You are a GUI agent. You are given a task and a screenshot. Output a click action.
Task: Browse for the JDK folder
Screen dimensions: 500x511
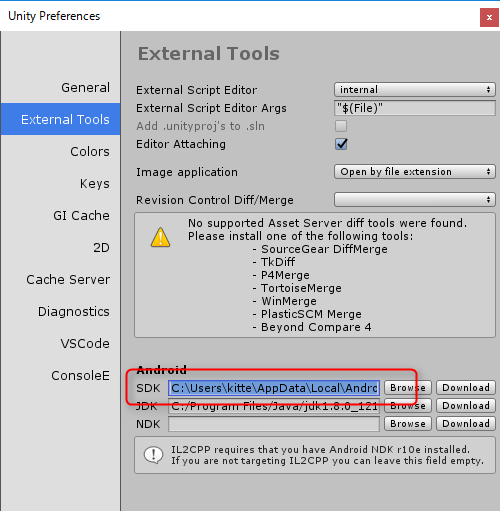408,406
